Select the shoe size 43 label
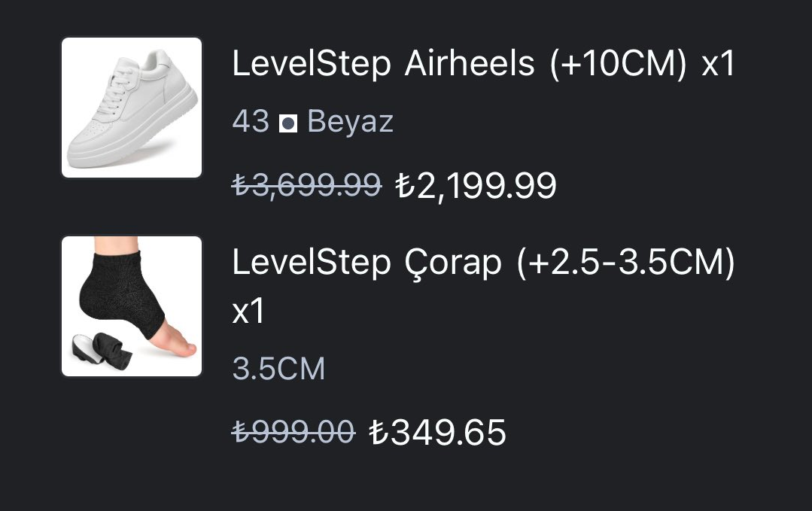The image size is (812, 511). coord(251,122)
